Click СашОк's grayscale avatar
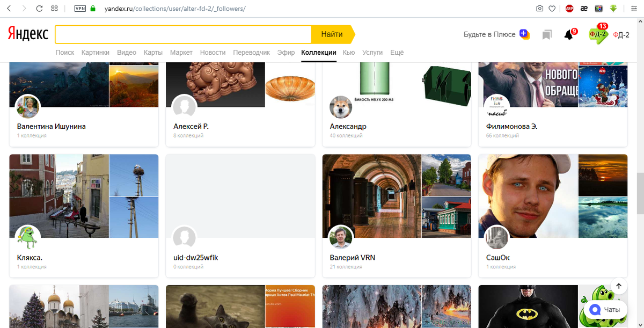 [497, 238]
